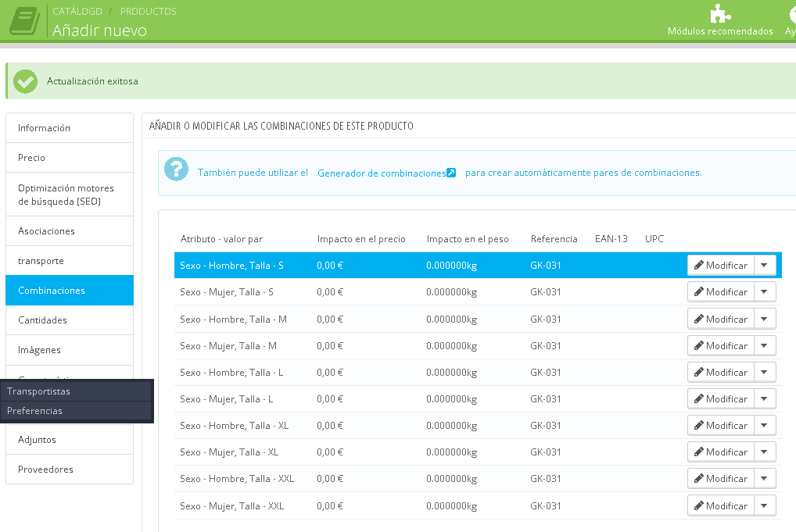Switch to the Precio tab
The image size is (796, 532).
32,158
